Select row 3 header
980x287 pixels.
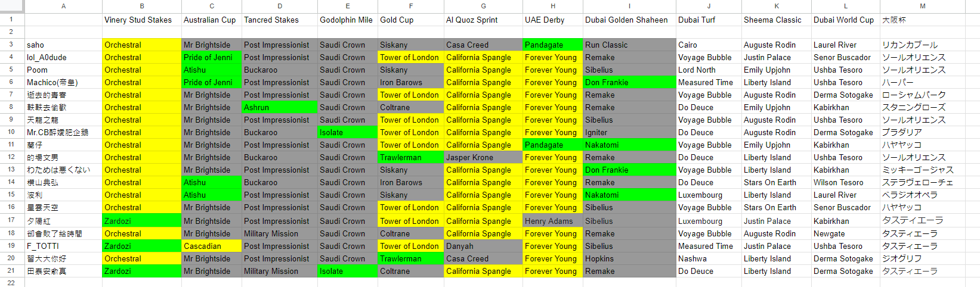11,45
